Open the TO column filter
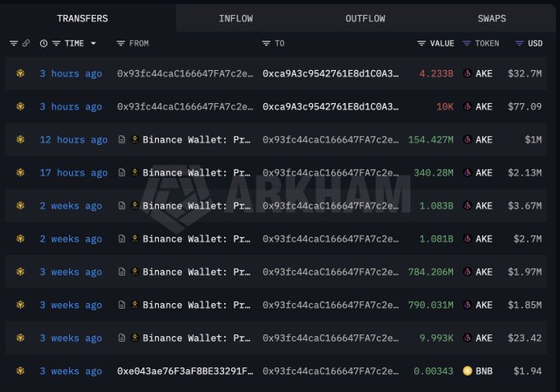The image size is (560, 392). coord(266,44)
